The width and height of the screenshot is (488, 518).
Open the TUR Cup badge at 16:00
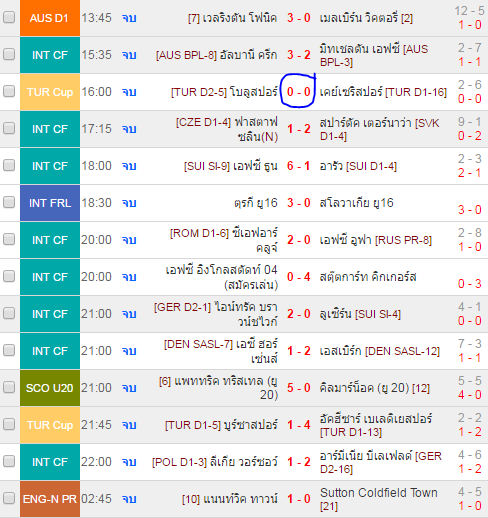click(50, 92)
